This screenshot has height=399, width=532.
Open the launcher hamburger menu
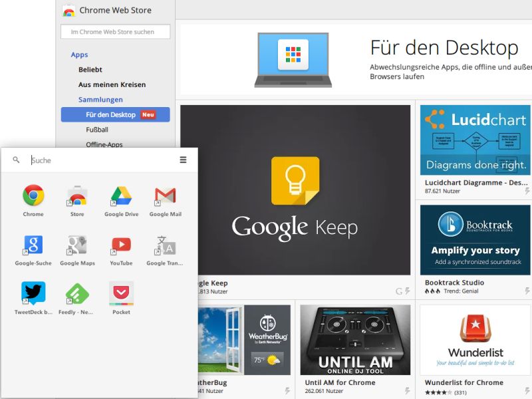tap(183, 160)
